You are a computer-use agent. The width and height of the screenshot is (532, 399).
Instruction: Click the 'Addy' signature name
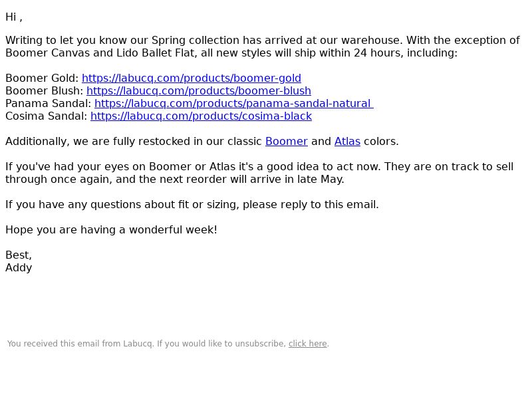coord(19,268)
